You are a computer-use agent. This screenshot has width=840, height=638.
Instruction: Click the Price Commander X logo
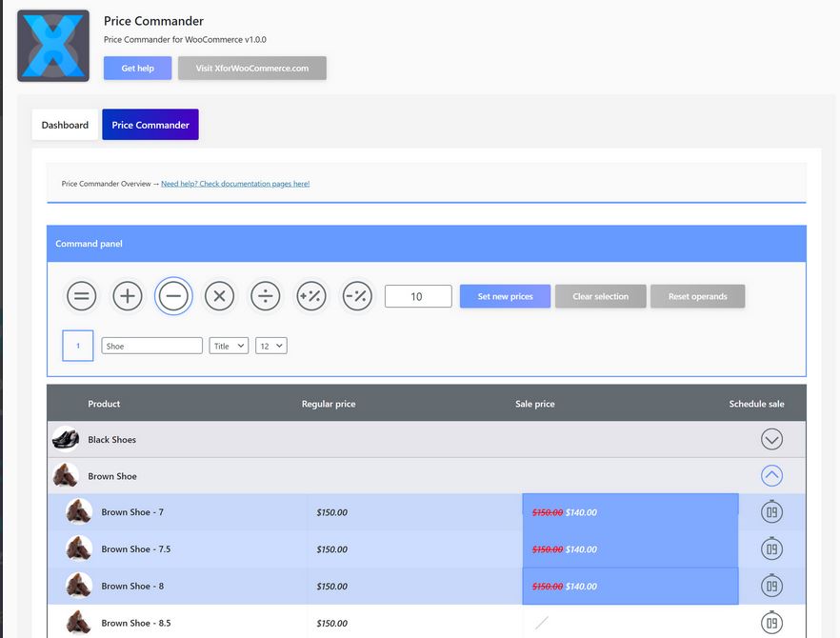click(x=53, y=46)
